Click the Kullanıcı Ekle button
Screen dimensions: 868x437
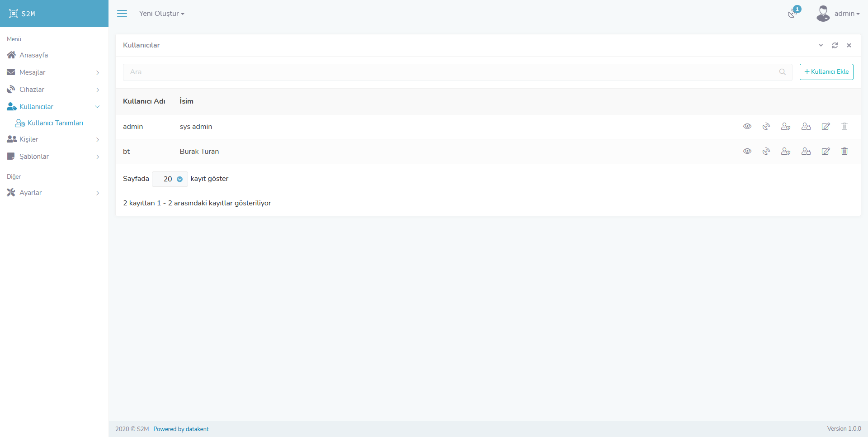tap(826, 72)
